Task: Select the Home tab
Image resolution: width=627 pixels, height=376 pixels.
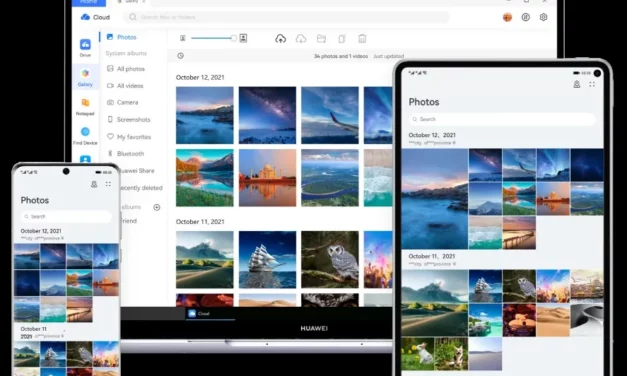Action: pyautogui.click(x=89, y=2)
